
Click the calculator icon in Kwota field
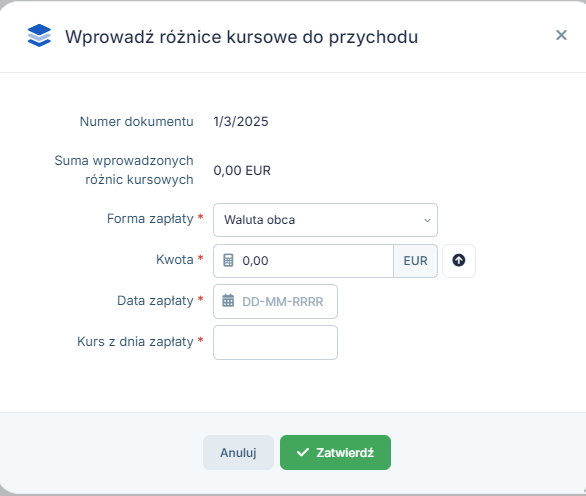[228, 260]
